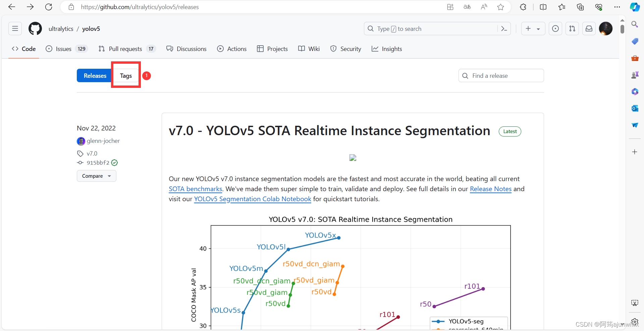Switch to the Tags view
This screenshot has height=331, width=644.
point(126,75)
